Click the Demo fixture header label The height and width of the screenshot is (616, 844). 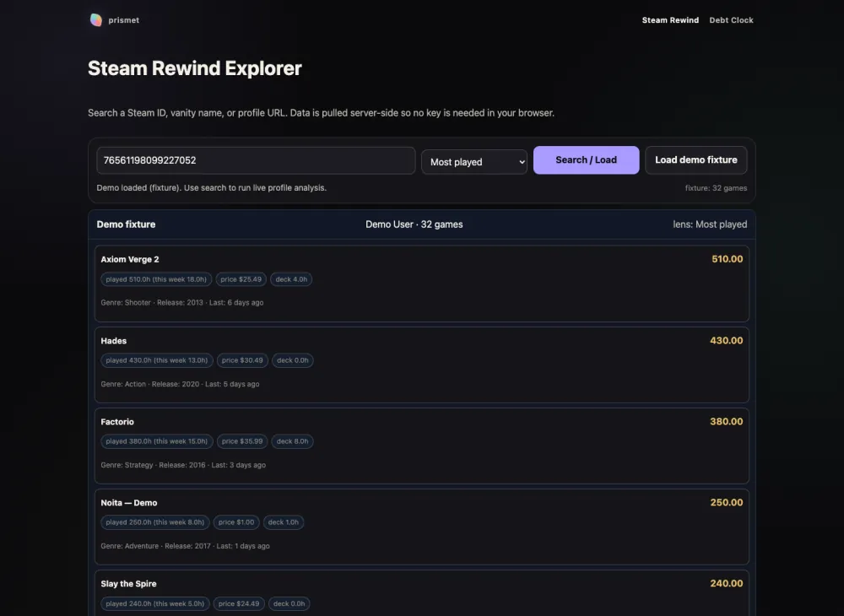tap(126, 224)
